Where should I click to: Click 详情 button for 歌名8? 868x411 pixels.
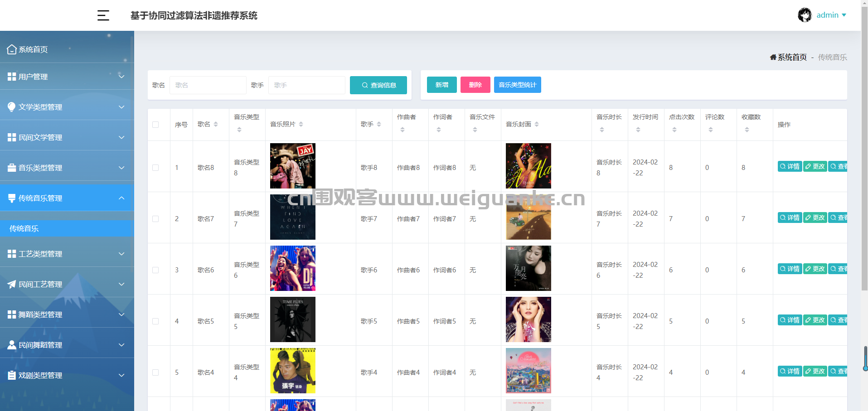[790, 166]
